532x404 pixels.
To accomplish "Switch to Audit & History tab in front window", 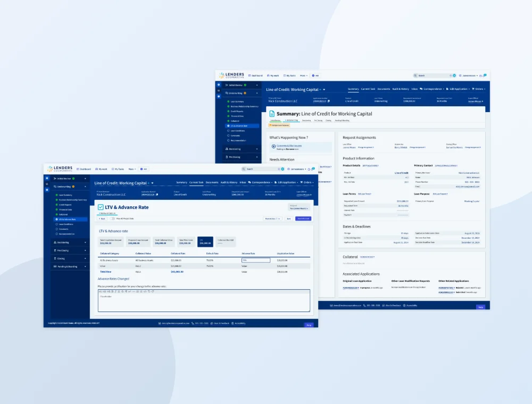I will [x=229, y=182].
